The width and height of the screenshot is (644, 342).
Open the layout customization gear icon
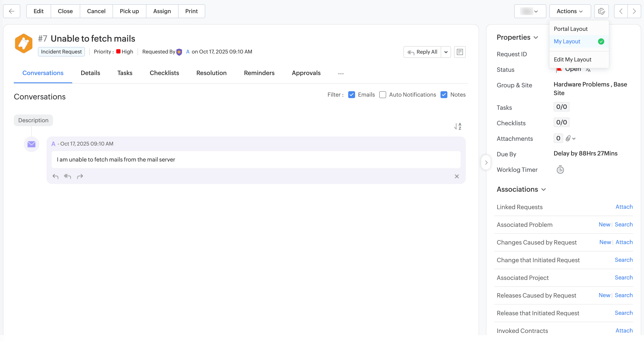click(x=601, y=11)
